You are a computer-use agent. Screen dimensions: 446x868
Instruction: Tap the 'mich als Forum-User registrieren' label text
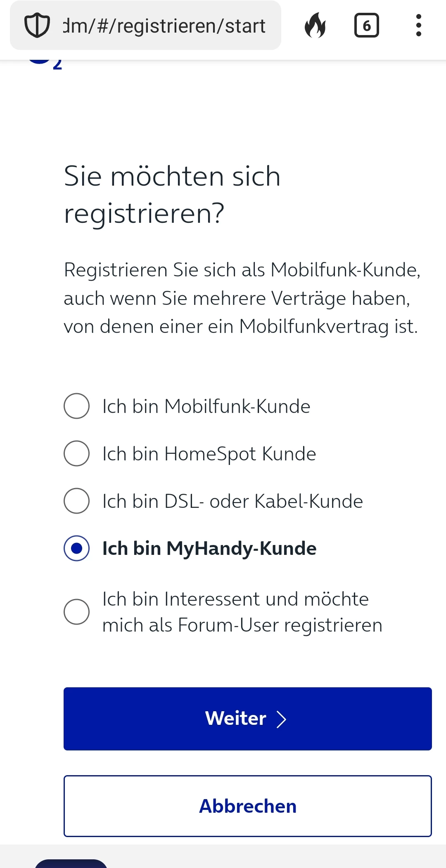(x=242, y=625)
